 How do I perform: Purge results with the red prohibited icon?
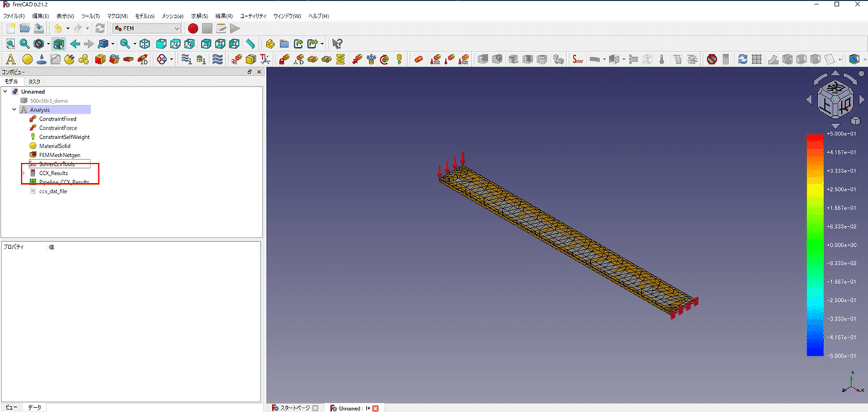(712, 59)
